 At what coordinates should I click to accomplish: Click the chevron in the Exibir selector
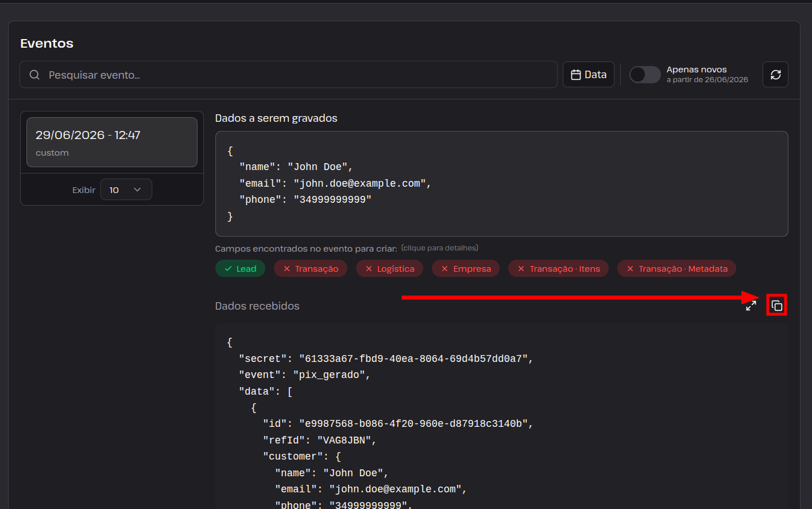pos(137,190)
